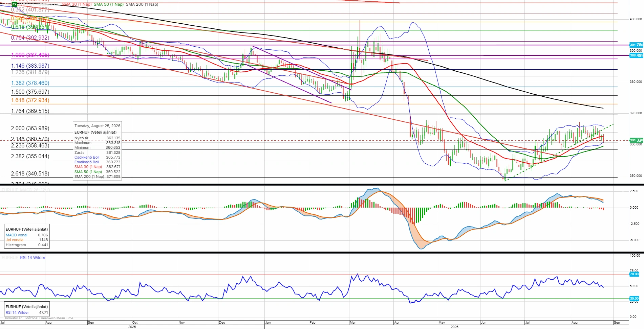Click the Zárás row in the price tooltip
Screen dimensions: 644x329
pos(98,152)
